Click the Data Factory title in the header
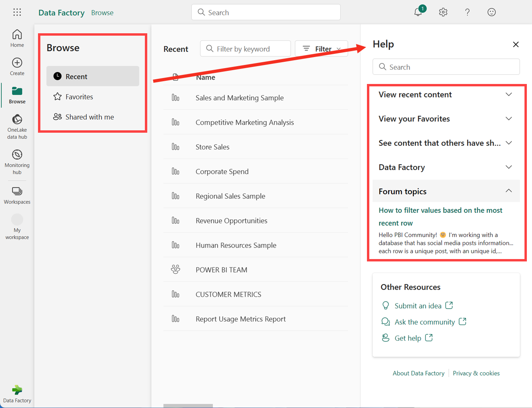The image size is (532, 408). coord(61,13)
